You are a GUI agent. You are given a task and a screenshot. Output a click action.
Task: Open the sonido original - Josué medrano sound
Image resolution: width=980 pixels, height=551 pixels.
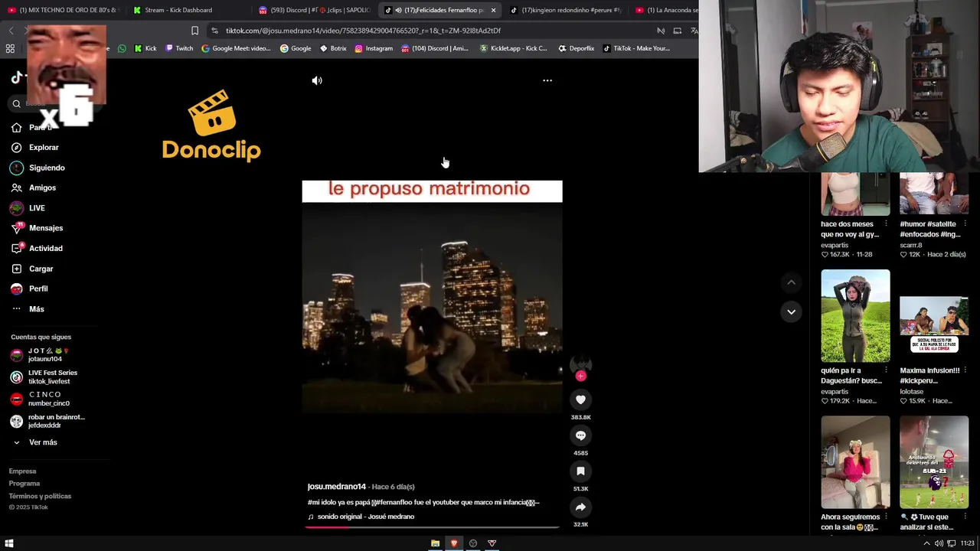click(366, 517)
